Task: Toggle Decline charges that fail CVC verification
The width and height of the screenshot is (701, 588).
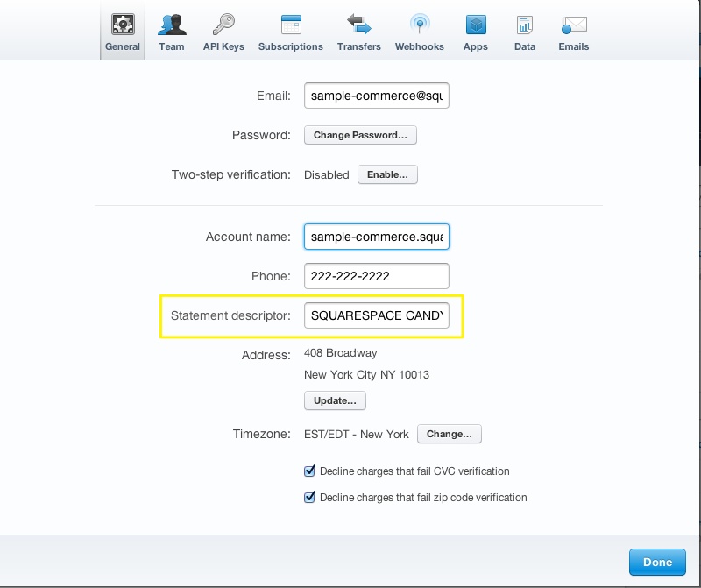Action: point(309,471)
